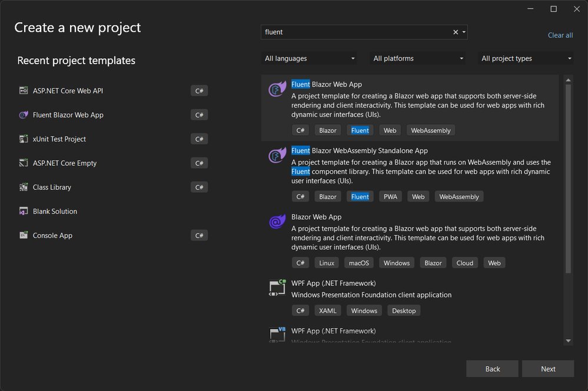Click the template list scrollbar down arrow
Image resolution: width=588 pixels, height=391 pixels.
(x=568, y=341)
